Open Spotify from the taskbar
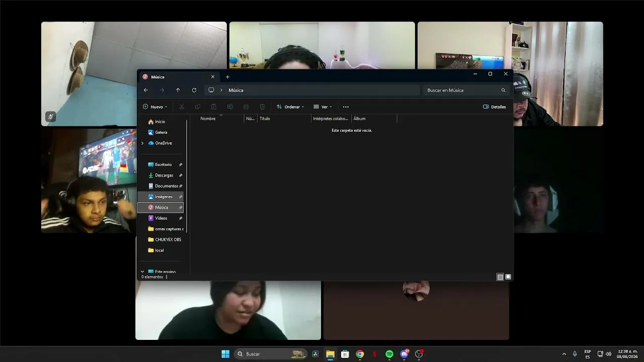Image resolution: width=644 pixels, height=362 pixels. click(389, 354)
